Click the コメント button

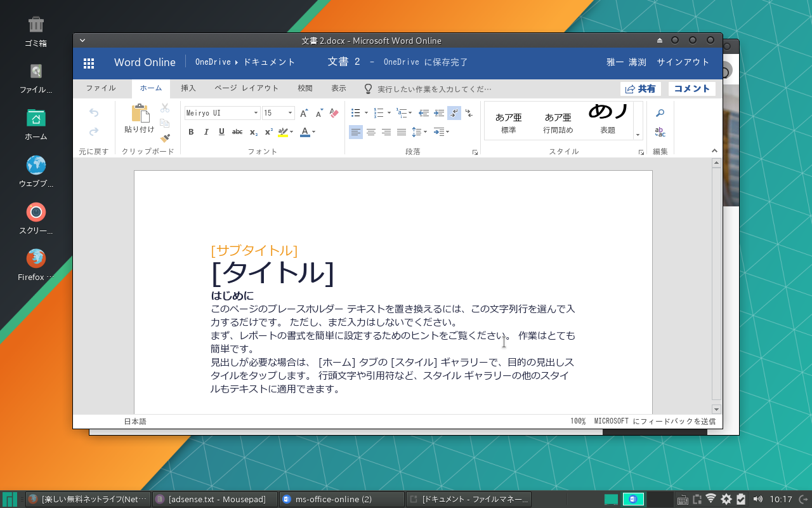tap(691, 89)
